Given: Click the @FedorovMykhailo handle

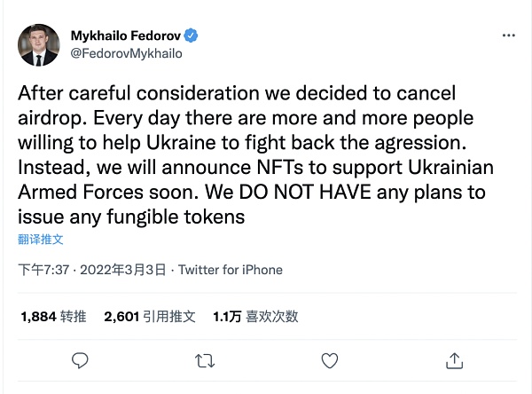Looking at the screenshot, I should [126, 53].
